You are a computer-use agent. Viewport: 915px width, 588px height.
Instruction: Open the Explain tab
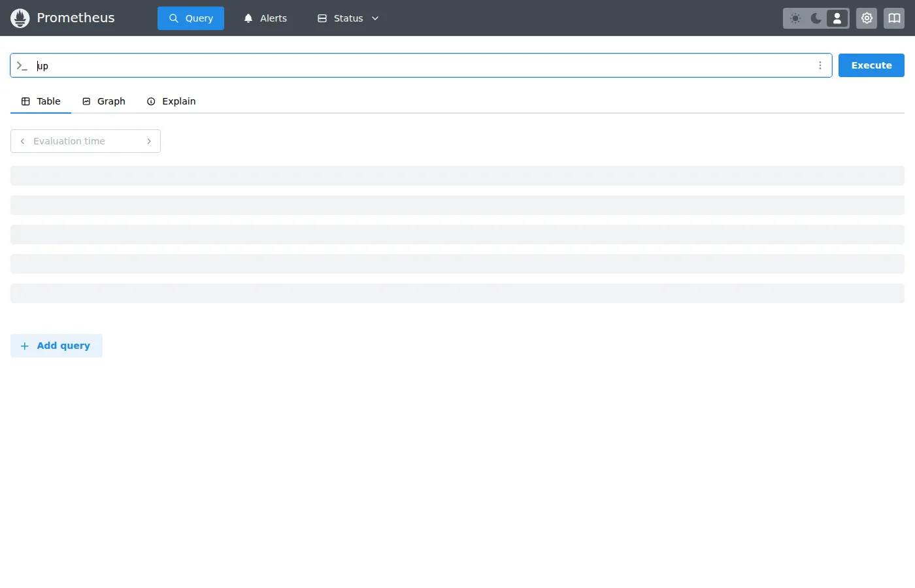coord(171,101)
